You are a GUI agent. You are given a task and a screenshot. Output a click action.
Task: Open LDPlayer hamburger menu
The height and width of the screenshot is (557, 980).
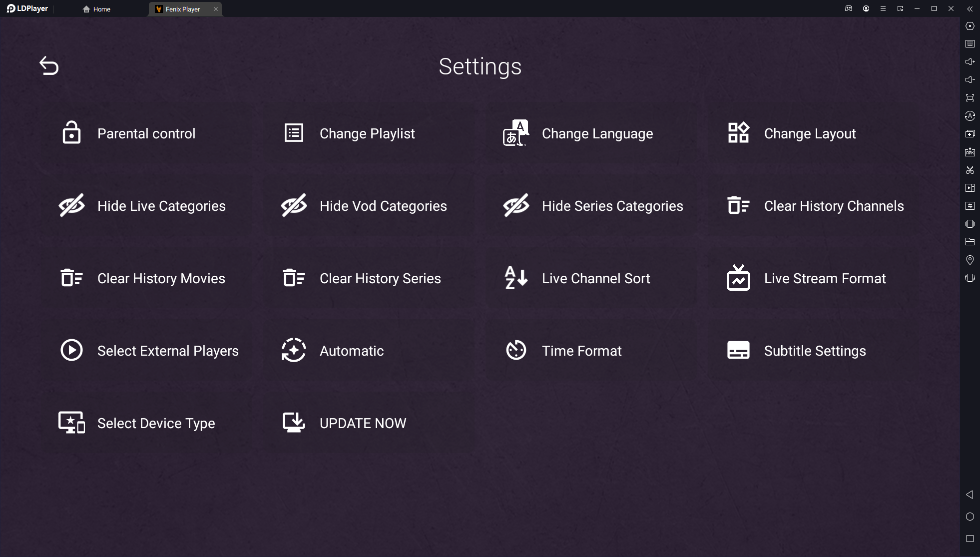coord(883,8)
